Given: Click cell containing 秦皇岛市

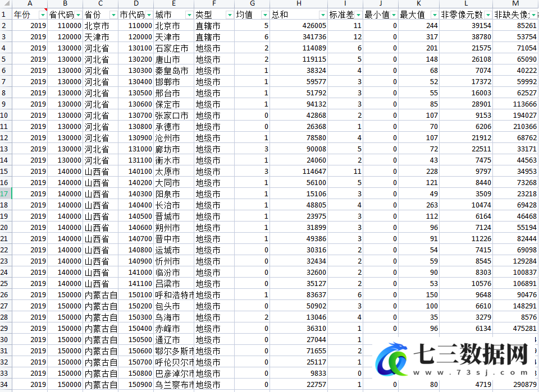Looking at the screenshot, I should tap(173, 71).
